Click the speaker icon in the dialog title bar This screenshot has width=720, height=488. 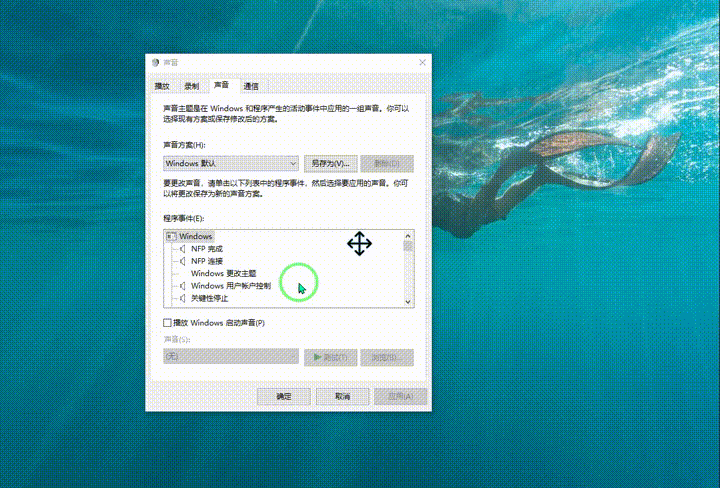(x=155, y=62)
